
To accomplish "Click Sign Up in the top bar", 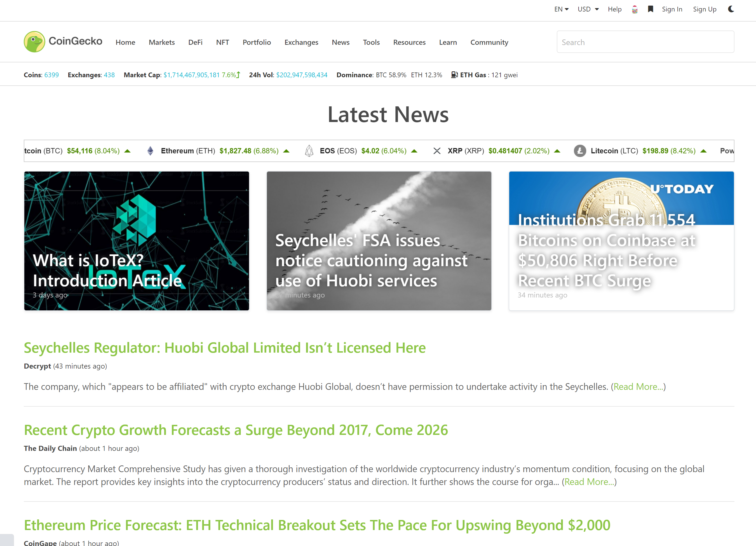I will click(704, 9).
